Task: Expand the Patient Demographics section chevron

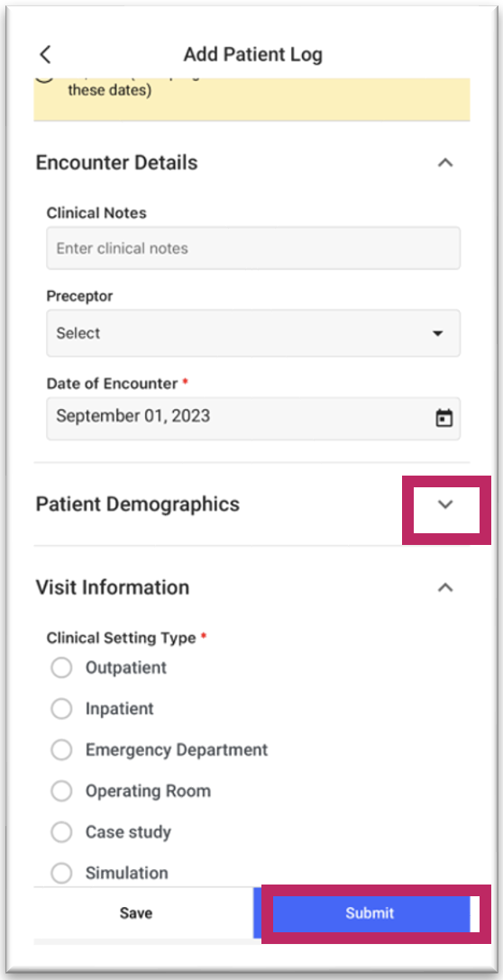Action: (x=445, y=504)
